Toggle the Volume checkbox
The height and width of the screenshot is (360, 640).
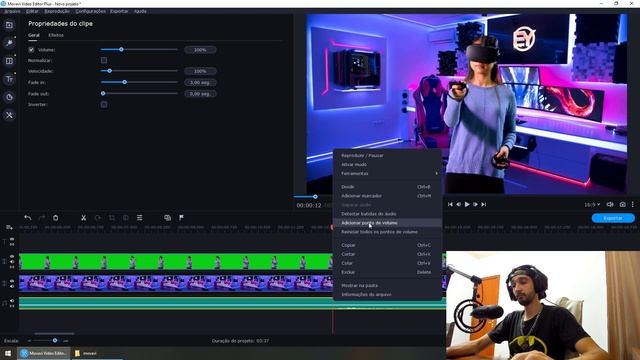(31, 49)
